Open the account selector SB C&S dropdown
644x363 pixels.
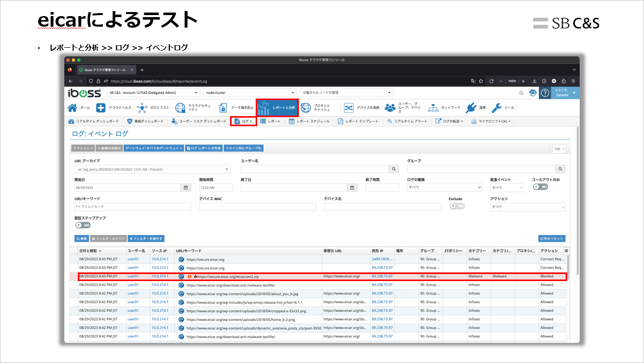tap(153, 93)
